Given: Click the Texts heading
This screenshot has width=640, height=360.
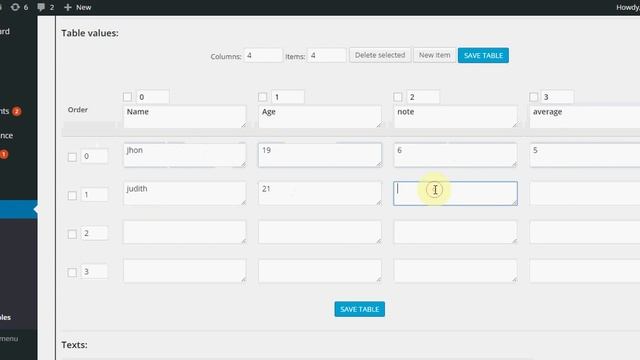Looking at the screenshot, I should coord(74,345).
